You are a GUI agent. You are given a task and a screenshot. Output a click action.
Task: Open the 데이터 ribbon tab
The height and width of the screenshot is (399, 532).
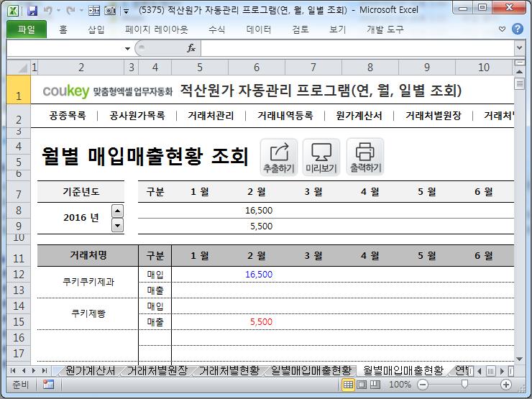[259, 30]
